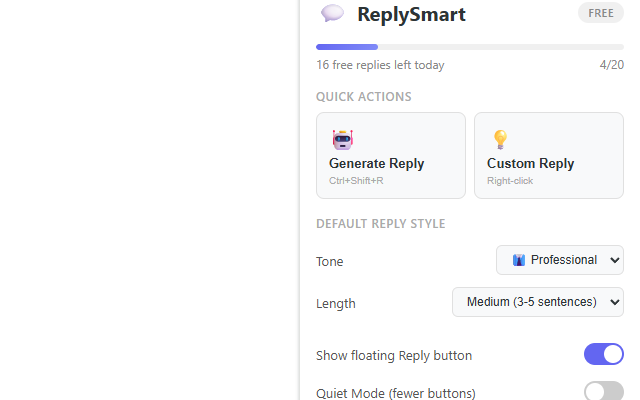Click the Tone label
This screenshot has height=400, width=640.
tap(329, 262)
